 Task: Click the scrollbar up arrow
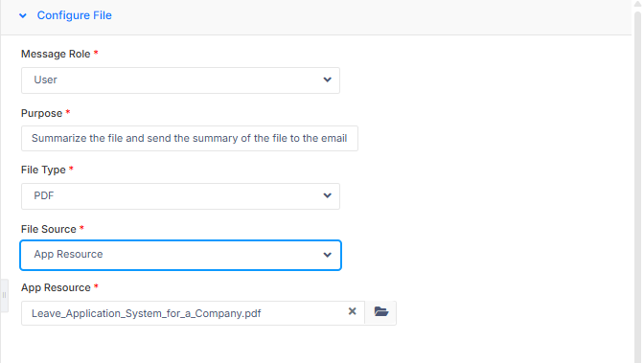[x=637, y=4]
